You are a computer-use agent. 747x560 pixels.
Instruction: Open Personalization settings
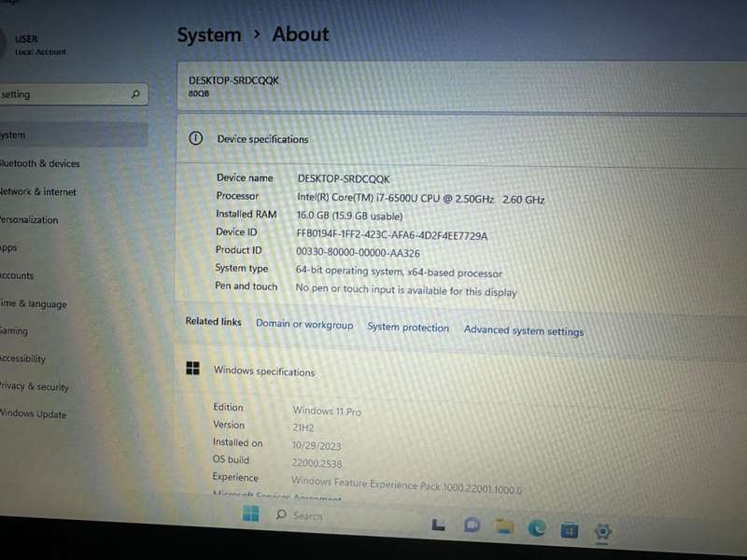[29, 219]
